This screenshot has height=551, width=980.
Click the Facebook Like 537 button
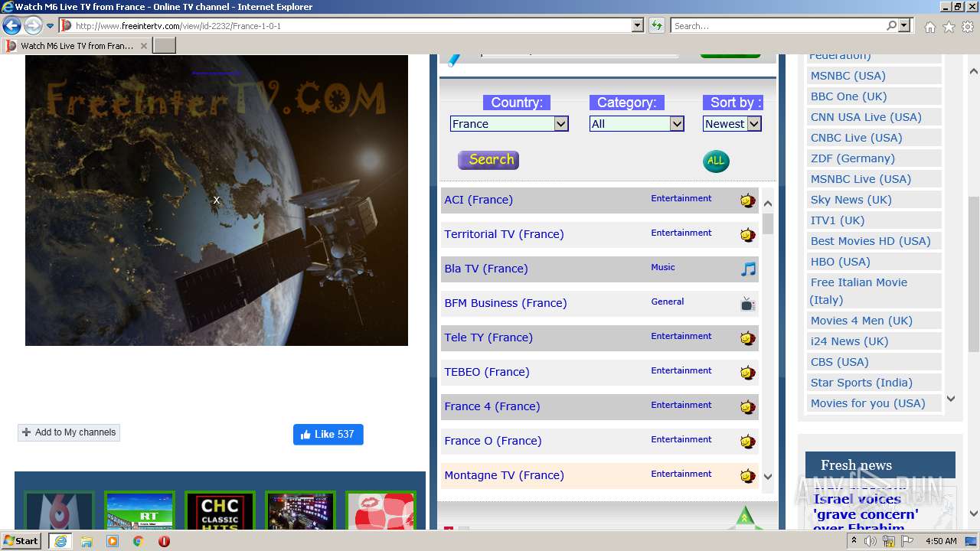coord(328,434)
